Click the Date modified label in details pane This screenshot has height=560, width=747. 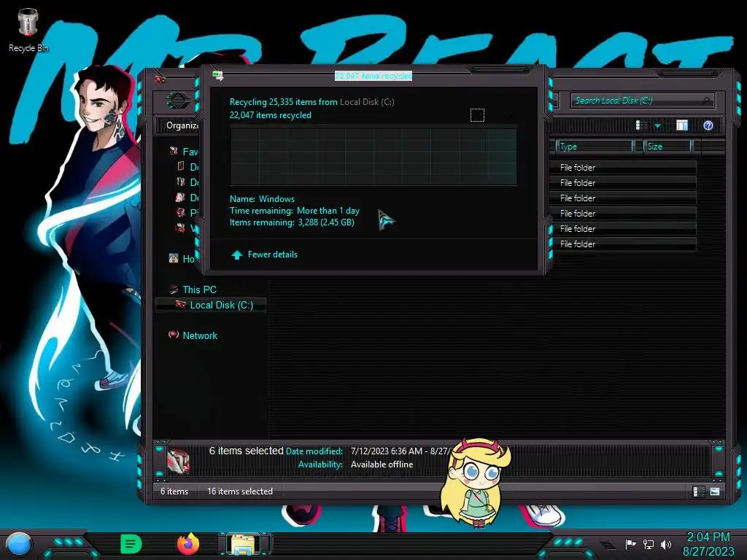pos(314,451)
